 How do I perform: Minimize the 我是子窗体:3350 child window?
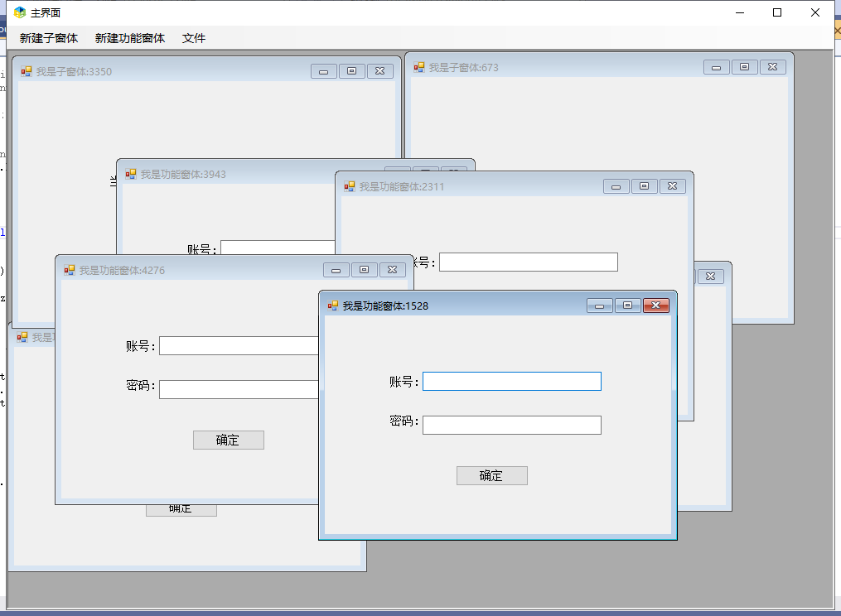(323, 72)
